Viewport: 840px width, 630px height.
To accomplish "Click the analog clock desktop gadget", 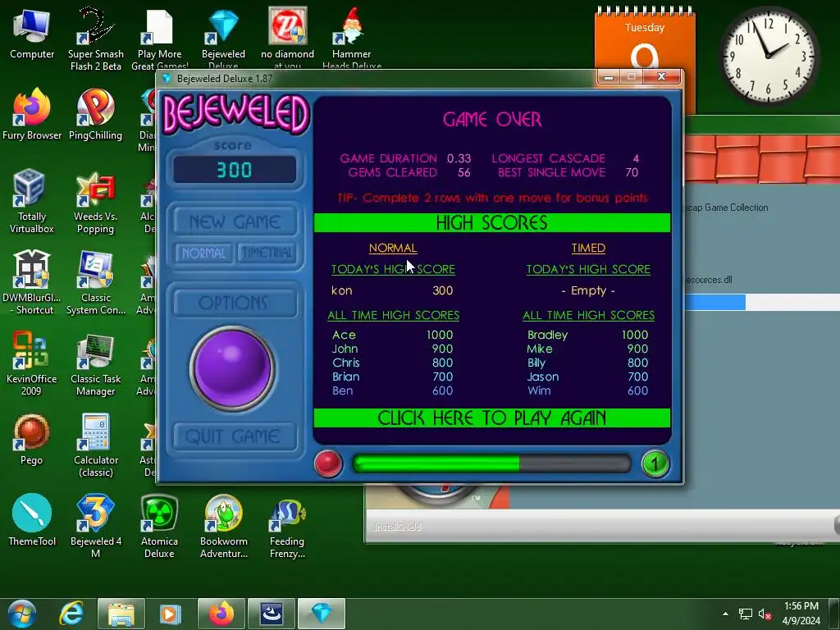I will 768,56.
